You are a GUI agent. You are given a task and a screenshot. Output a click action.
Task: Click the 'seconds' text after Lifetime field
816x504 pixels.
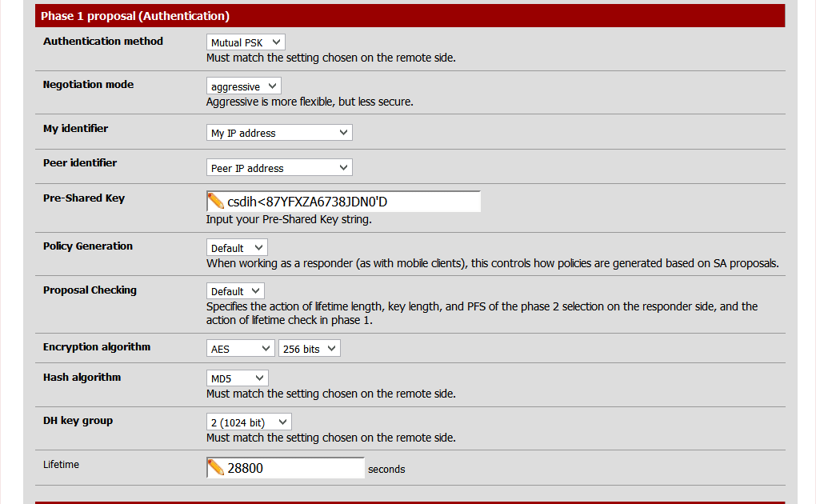click(x=386, y=469)
